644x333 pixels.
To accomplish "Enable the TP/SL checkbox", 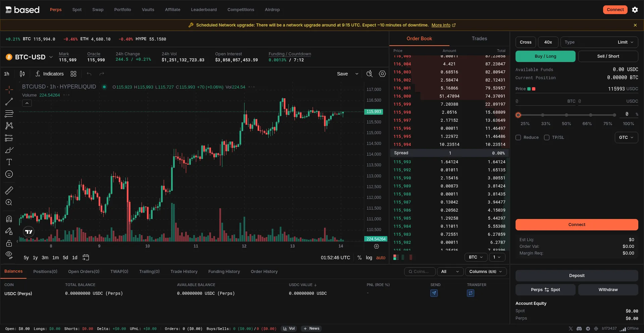I will (547, 137).
